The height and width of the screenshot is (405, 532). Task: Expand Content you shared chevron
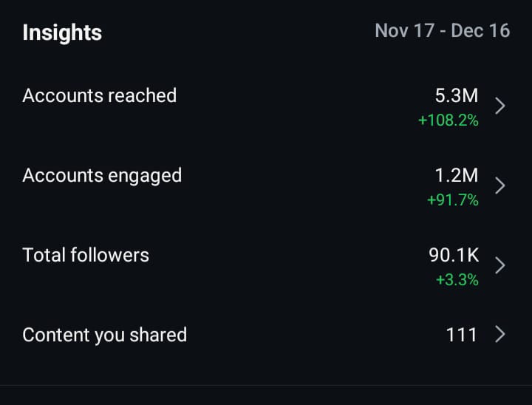click(500, 335)
